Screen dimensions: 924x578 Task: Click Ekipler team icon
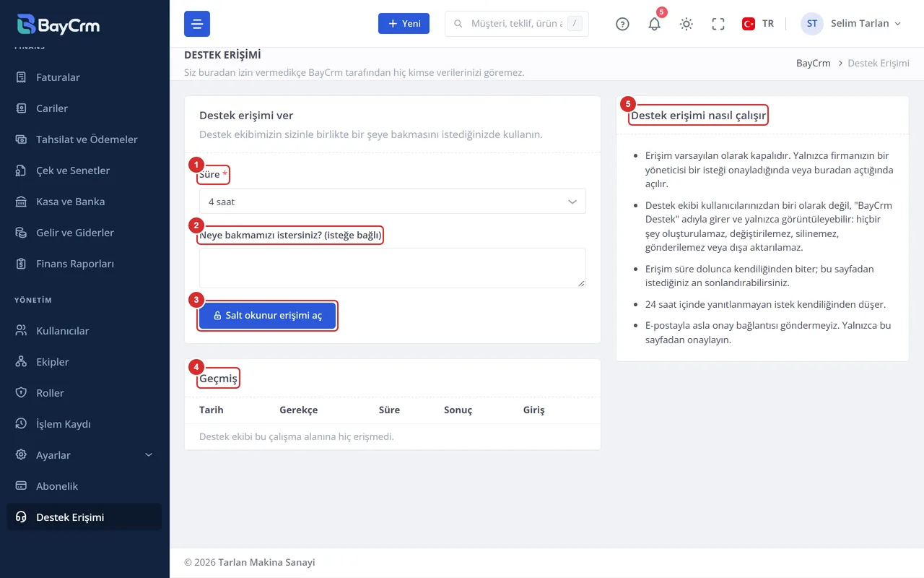[22, 362]
